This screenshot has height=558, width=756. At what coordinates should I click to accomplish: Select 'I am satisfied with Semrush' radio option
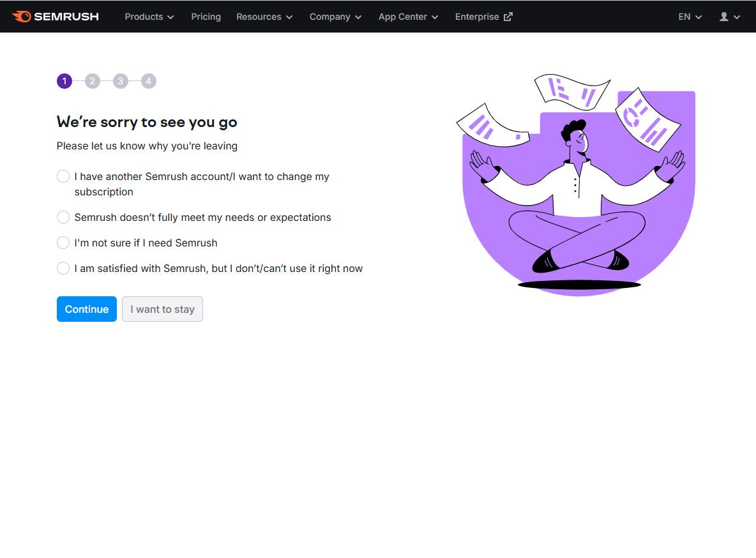[63, 268]
